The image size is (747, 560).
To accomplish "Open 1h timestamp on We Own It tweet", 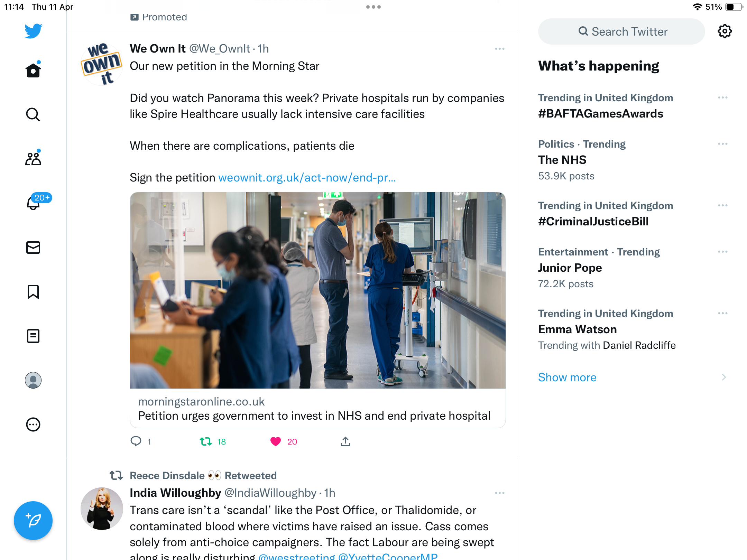I will pos(263,49).
